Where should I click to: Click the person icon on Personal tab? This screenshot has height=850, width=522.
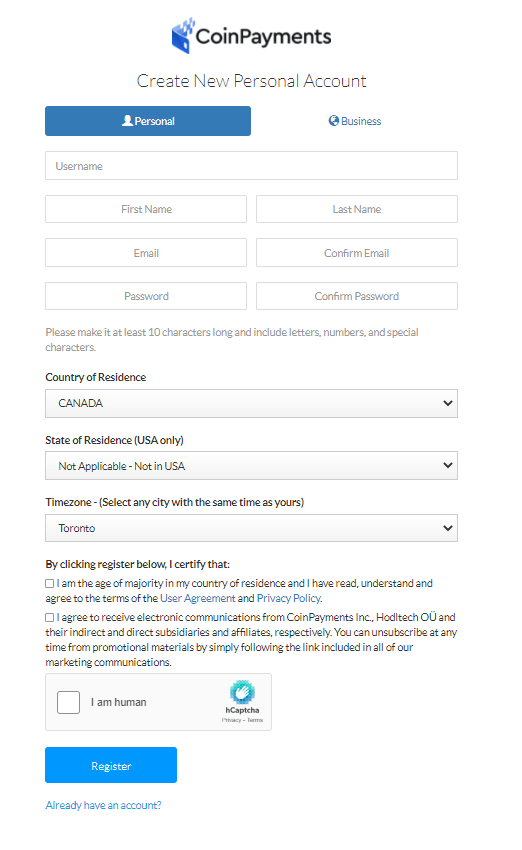[127, 120]
